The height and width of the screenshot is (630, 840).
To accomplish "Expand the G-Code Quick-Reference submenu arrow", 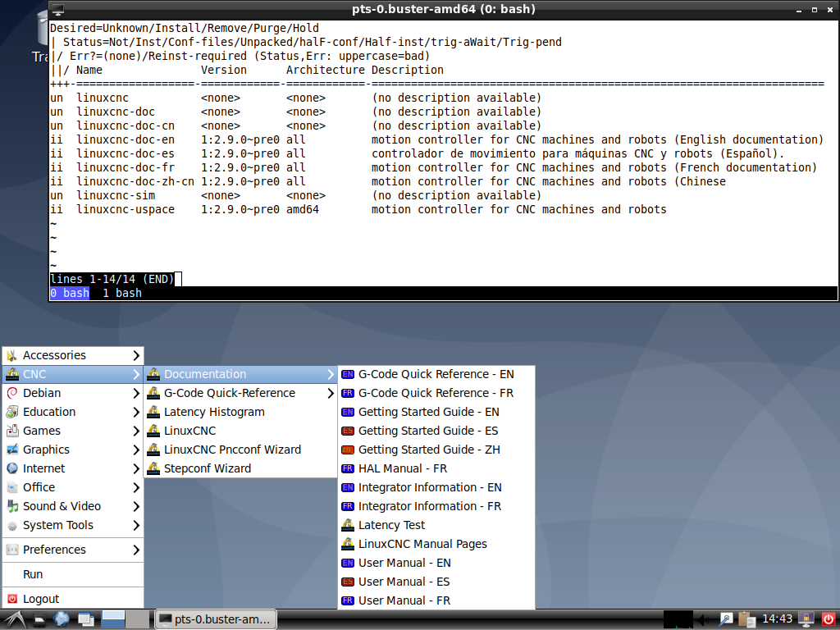I will pos(330,393).
